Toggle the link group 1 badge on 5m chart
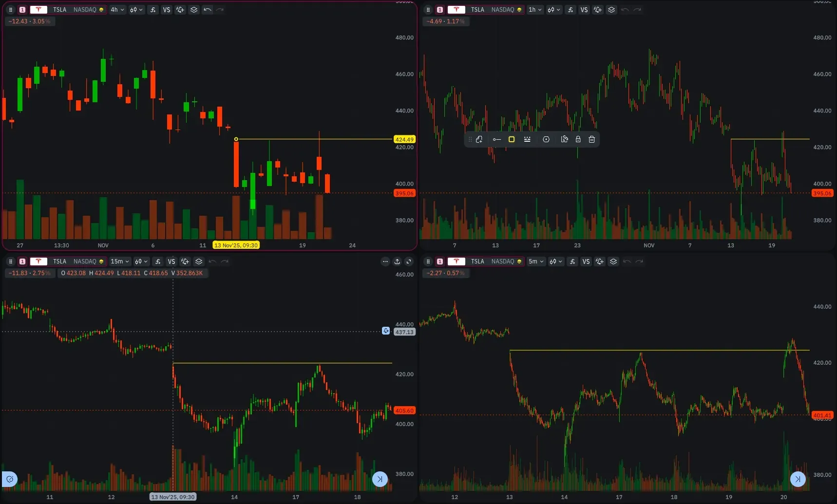 [x=440, y=261]
